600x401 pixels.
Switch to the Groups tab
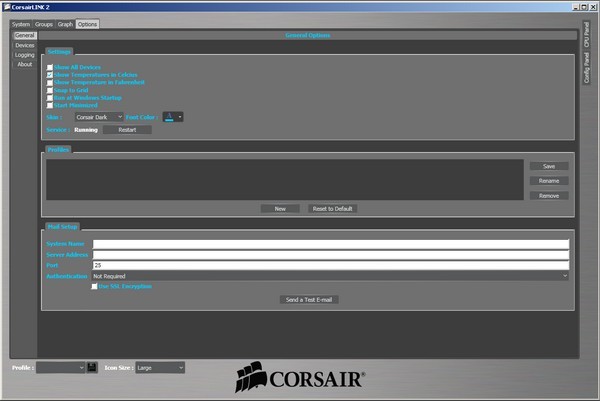pos(44,24)
